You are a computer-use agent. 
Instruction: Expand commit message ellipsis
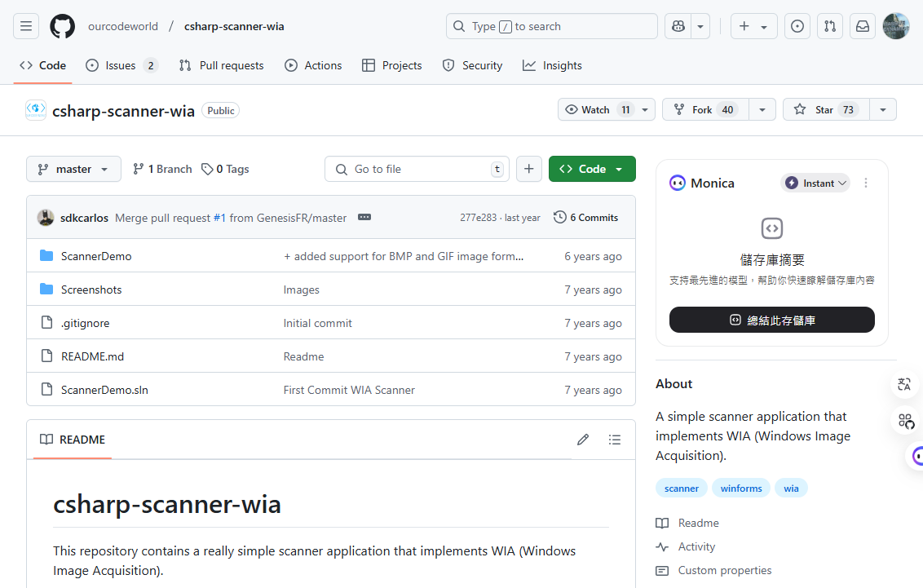coord(364,217)
